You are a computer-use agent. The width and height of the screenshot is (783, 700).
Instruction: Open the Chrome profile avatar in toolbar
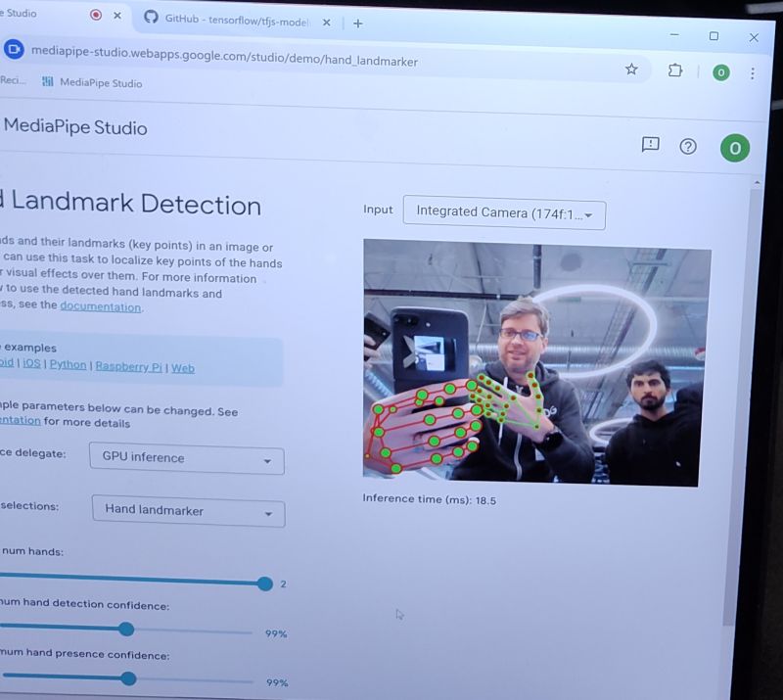pyautogui.click(x=721, y=73)
